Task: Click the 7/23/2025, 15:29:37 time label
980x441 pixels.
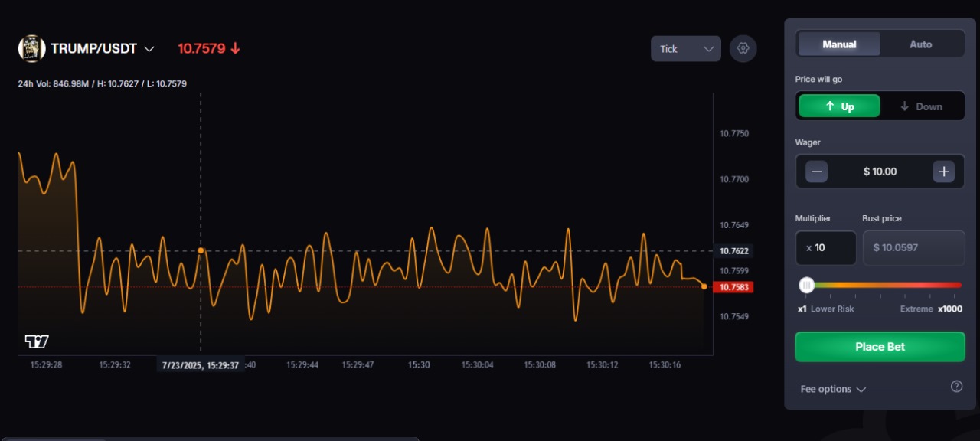Action: coord(200,365)
